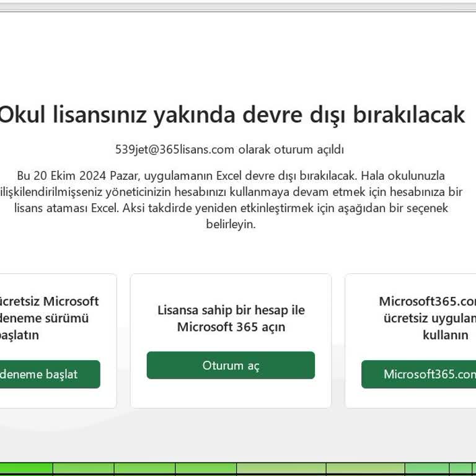Click the 'ücretsiz Microsoft deneme sürümü başlatın' card title
The height and width of the screenshot is (476, 476).
tap(49, 318)
